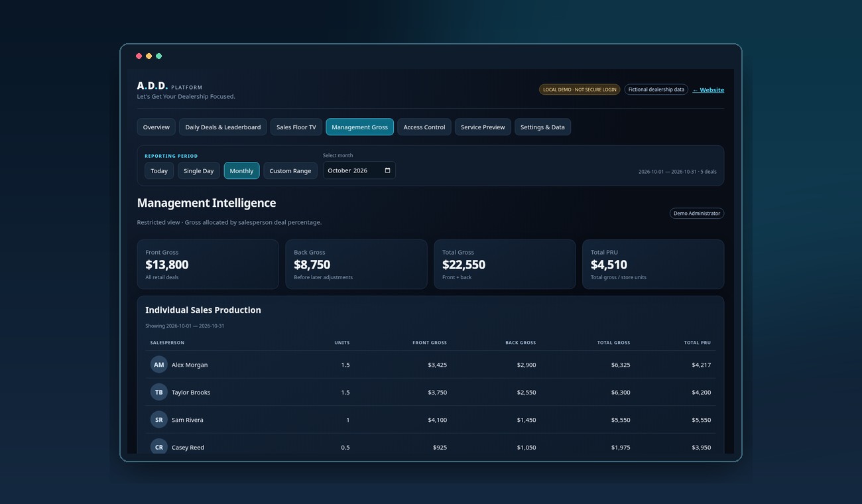
Task: Click the A.D.D. Platform logo
Action: 170,86
